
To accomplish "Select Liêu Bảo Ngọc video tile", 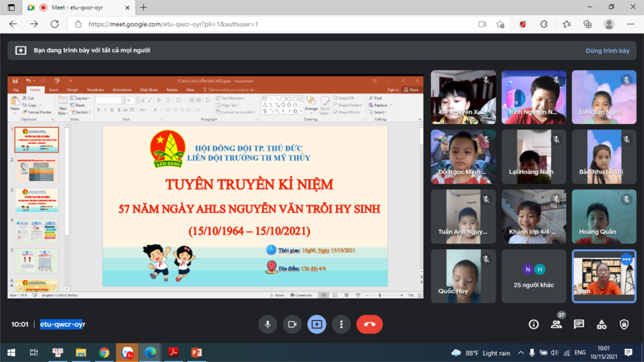I will click(x=604, y=97).
